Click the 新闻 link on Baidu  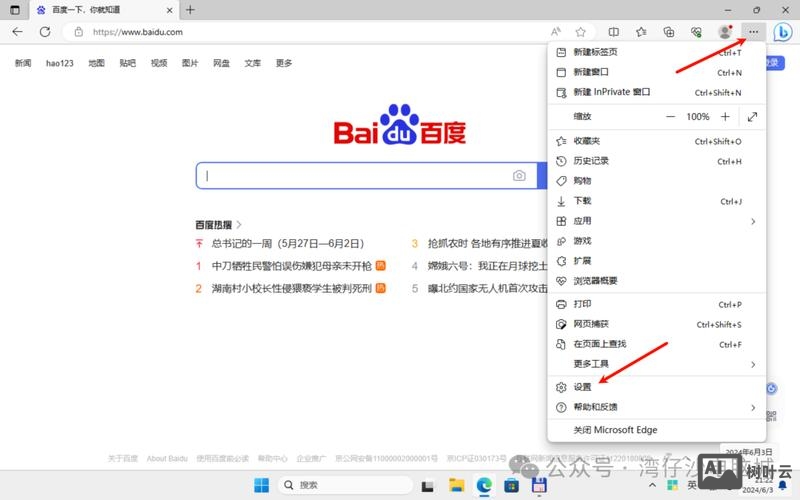click(x=23, y=63)
